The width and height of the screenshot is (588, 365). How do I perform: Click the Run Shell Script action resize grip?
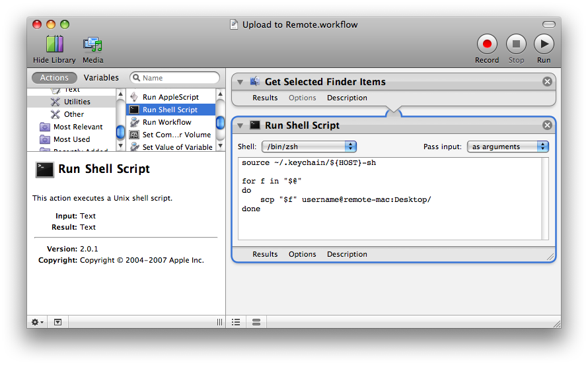[550, 257]
